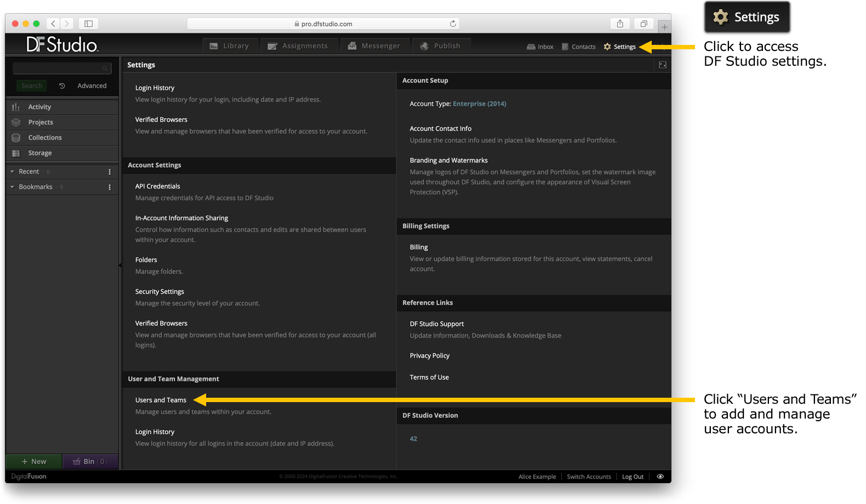Open Activity in the sidebar
Screen dimensions: 866x504
tap(62, 107)
